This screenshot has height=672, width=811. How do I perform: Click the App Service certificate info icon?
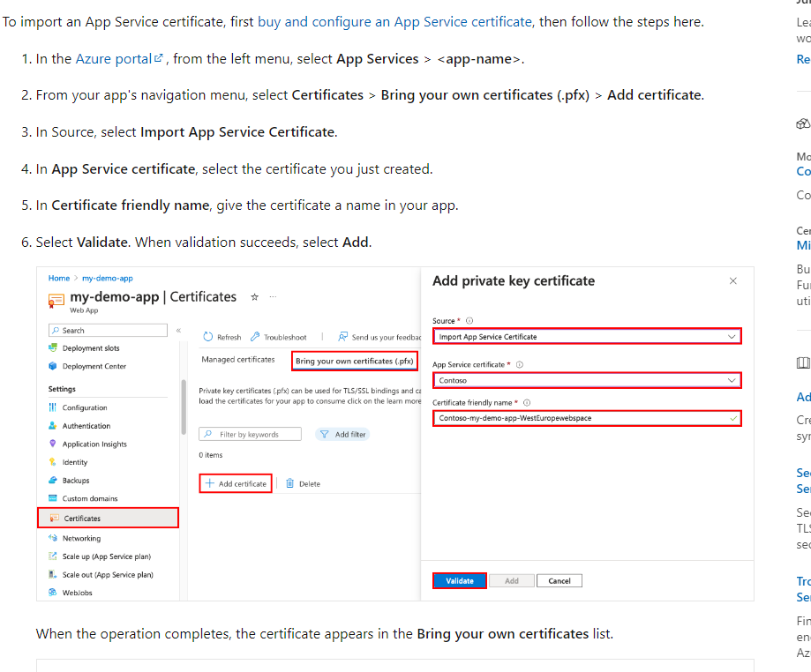pos(520,364)
